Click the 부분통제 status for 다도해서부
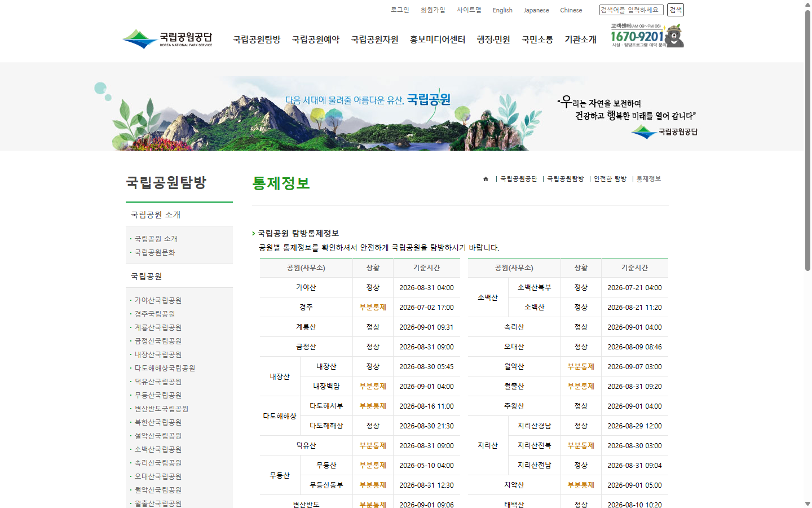 pyautogui.click(x=373, y=406)
